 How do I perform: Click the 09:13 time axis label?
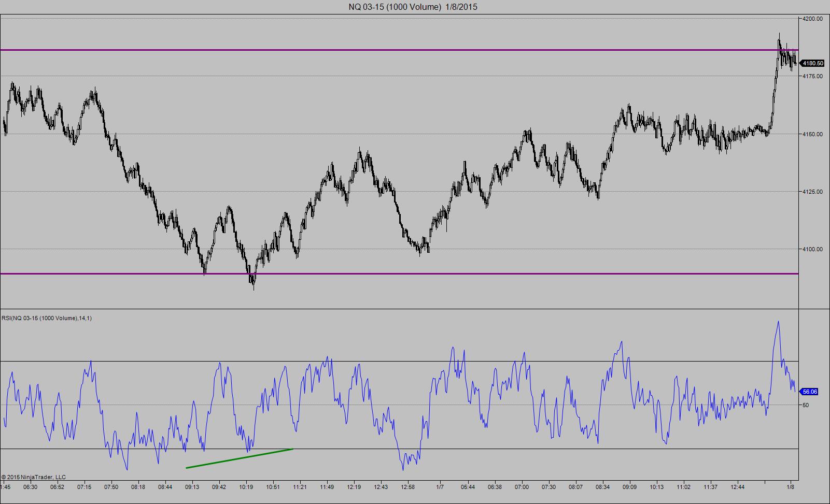192,487
